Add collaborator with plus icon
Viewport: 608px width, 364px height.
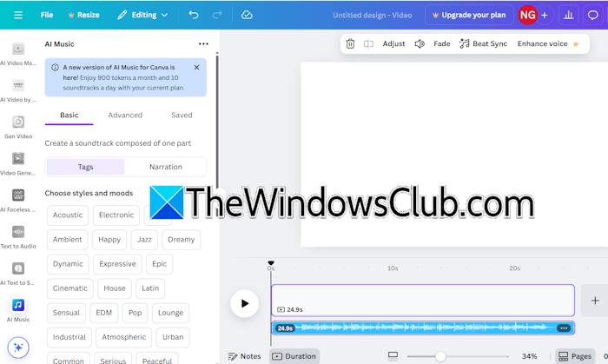pyautogui.click(x=545, y=15)
